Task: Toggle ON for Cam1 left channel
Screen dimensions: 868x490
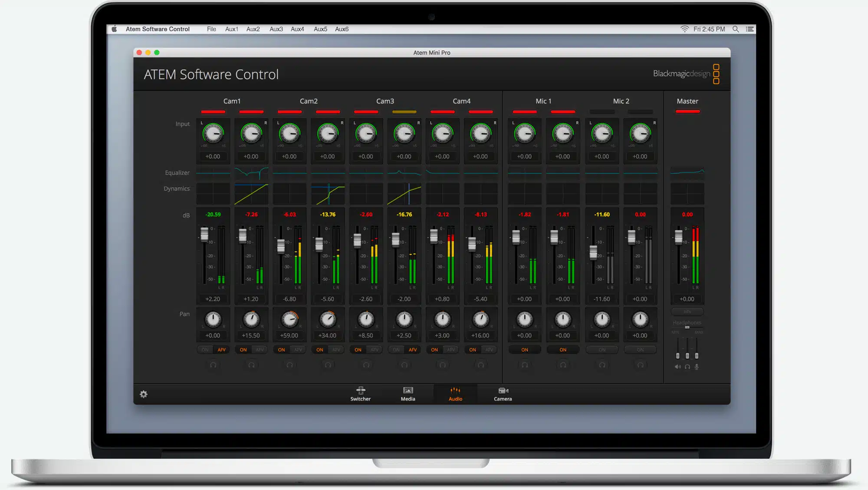Action: point(205,350)
